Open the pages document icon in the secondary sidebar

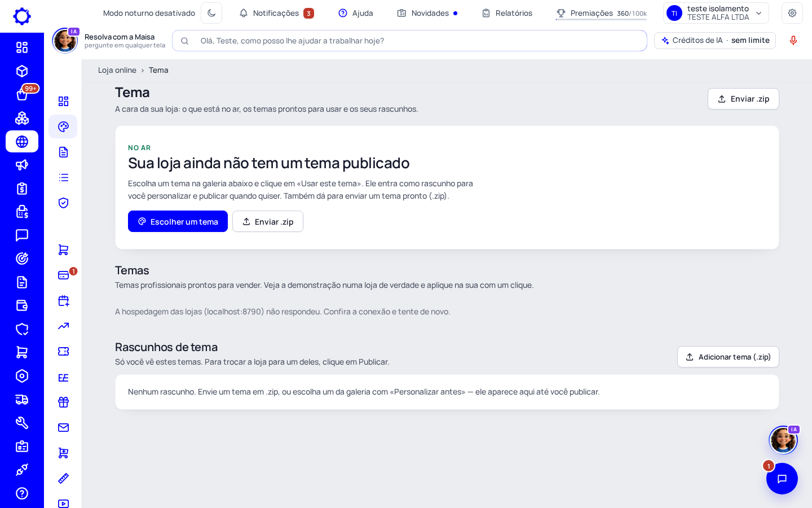63,152
